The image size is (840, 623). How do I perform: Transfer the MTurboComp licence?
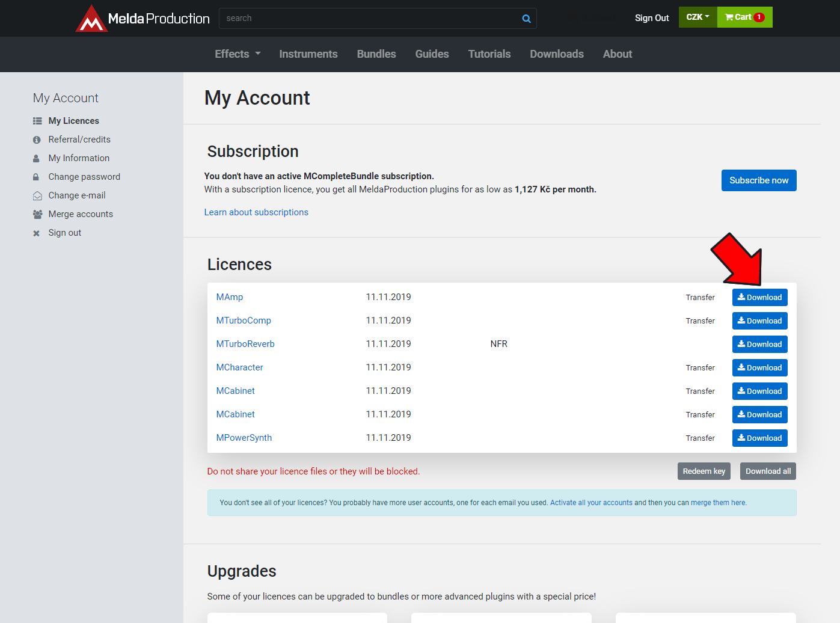point(700,321)
